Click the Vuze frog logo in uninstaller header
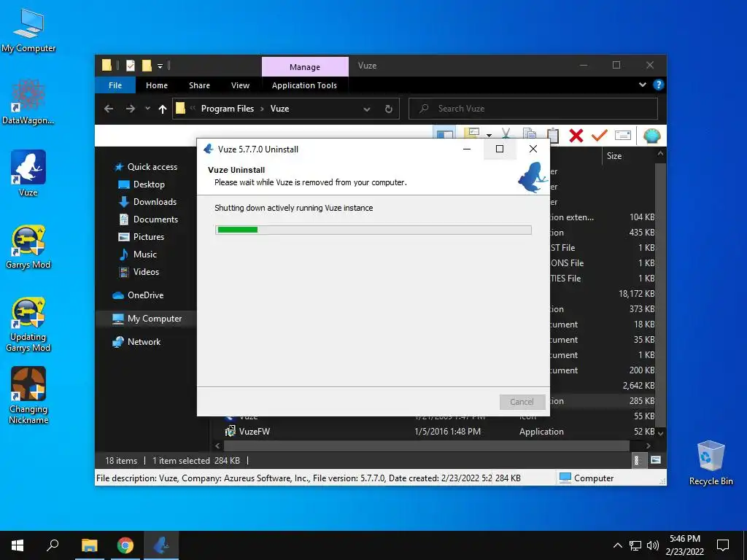The width and height of the screenshot is (747, 560). coord(532,177)
